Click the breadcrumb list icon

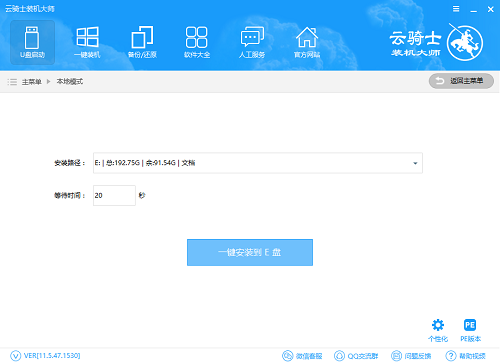point(12,82)
